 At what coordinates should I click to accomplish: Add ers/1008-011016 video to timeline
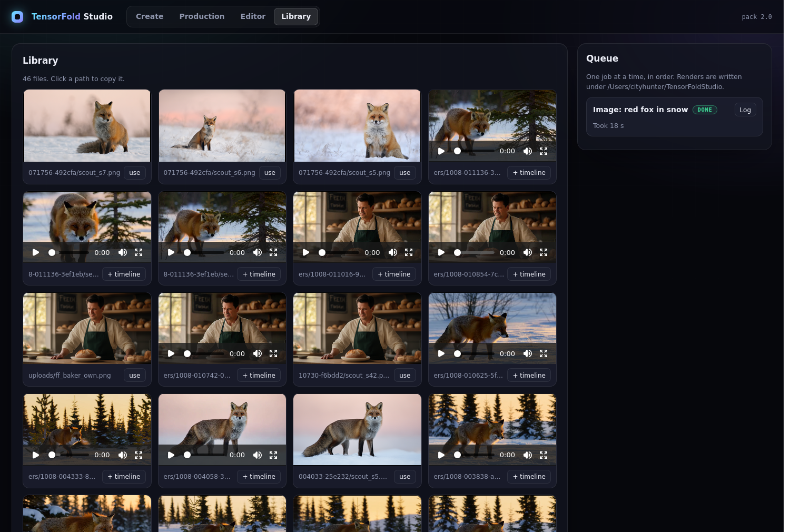[394, 274]
